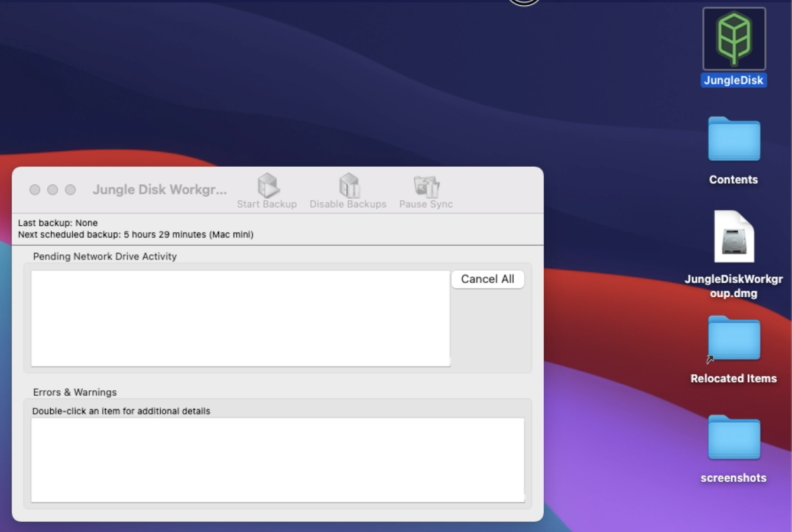
Task: Minimize the Jungle Disk window via middle button
Action: [53, 190]
